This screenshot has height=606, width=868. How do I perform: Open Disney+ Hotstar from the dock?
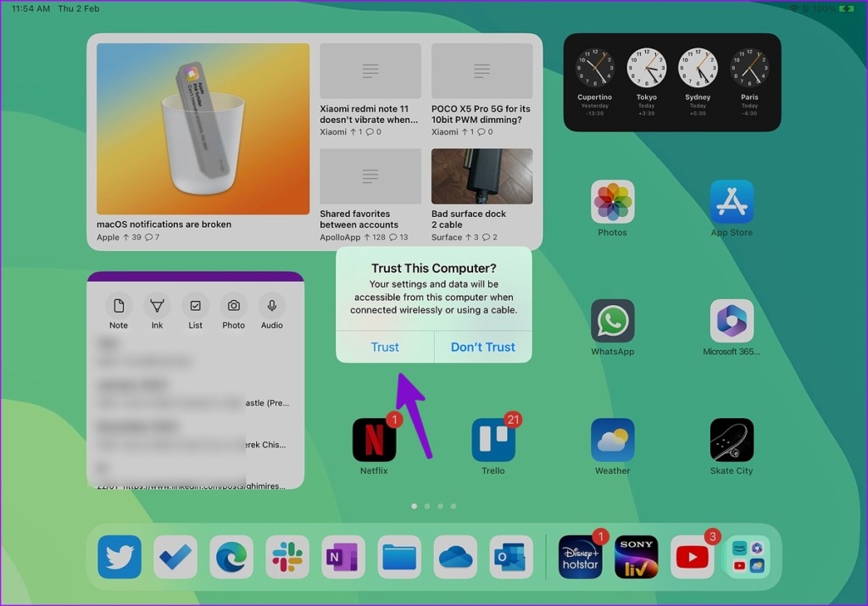(580, 557)
